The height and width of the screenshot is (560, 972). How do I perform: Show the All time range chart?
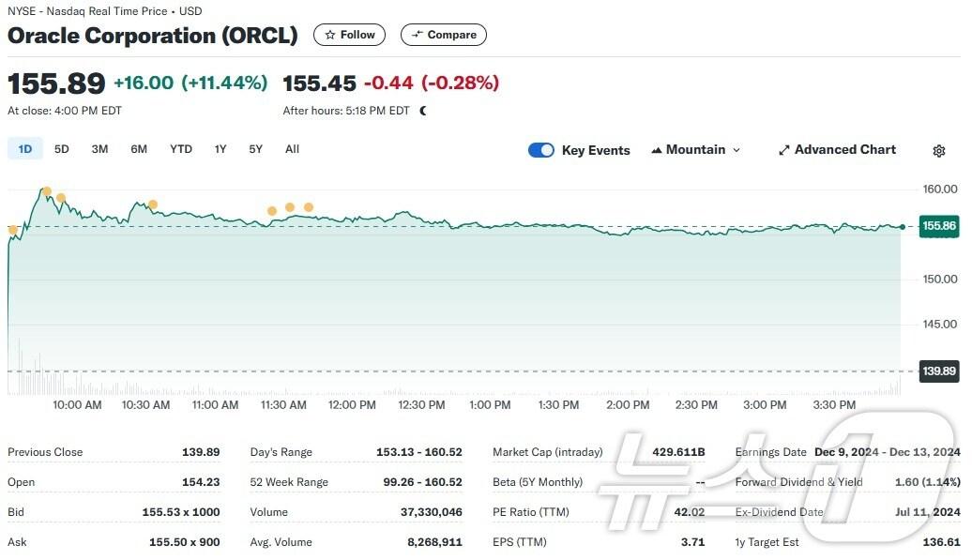292,149
